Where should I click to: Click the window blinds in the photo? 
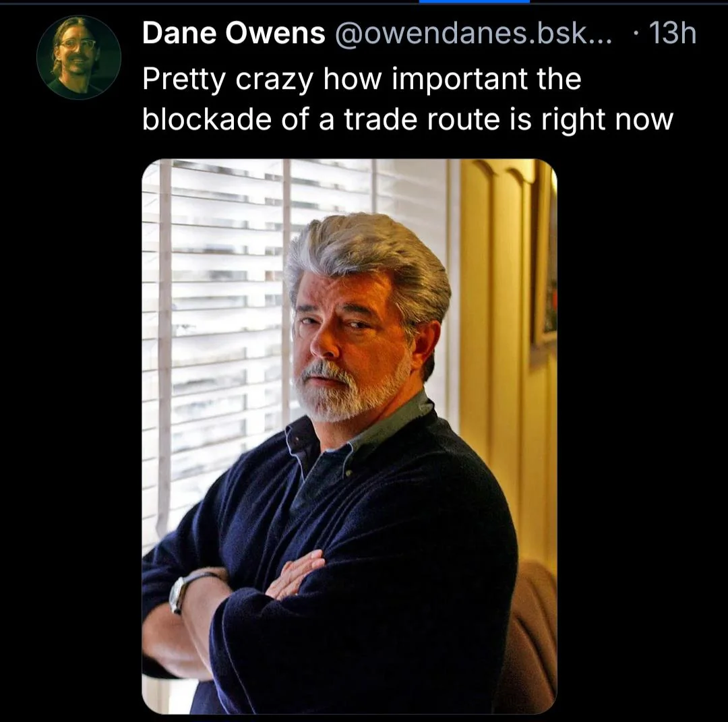click(214, 325)
